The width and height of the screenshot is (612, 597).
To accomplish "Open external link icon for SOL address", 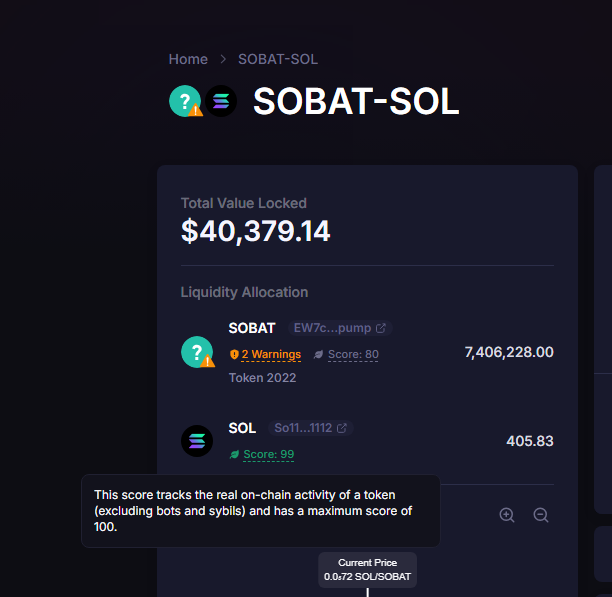I will 342,428.
